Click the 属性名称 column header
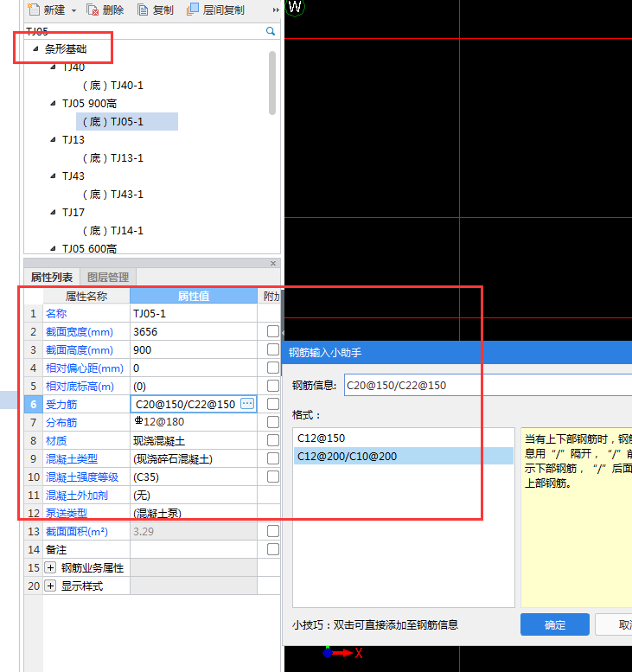 pyautogui.click(x=86, y=296)
